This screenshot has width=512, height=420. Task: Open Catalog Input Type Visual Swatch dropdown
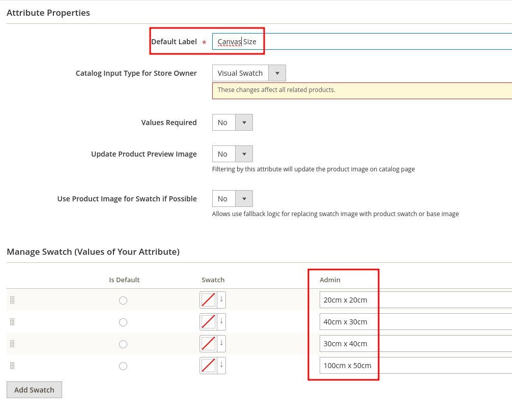(249, 73)
